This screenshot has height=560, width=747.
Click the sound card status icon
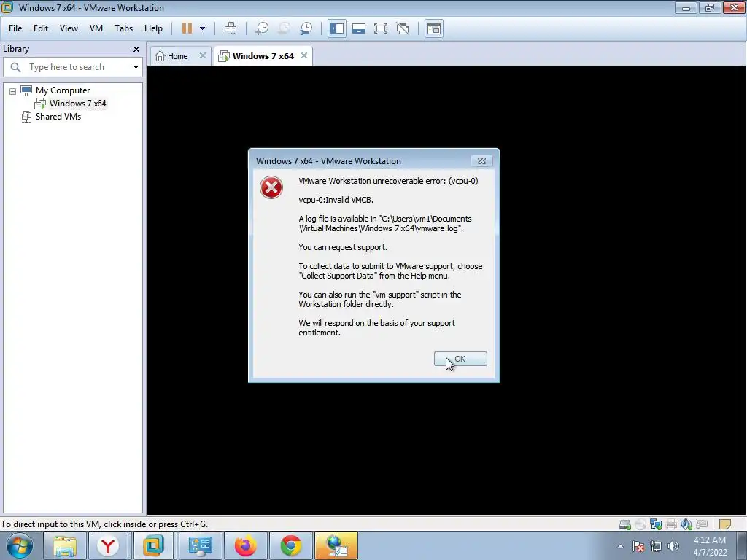point(686,525)
